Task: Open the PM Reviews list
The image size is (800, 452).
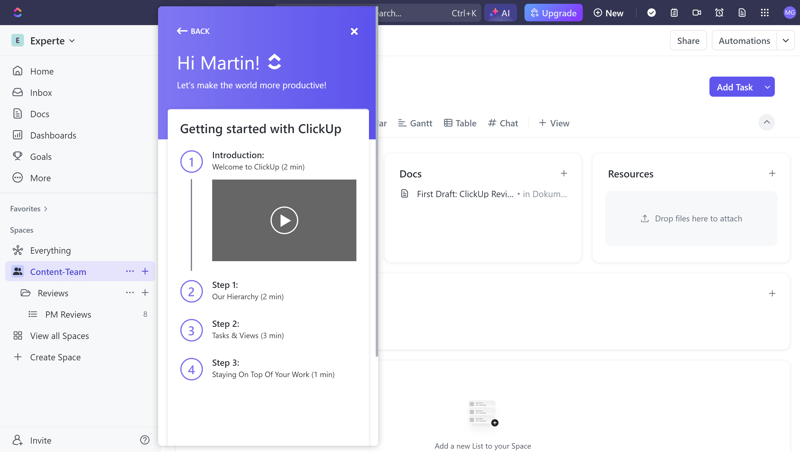Action: pos(68,315)
